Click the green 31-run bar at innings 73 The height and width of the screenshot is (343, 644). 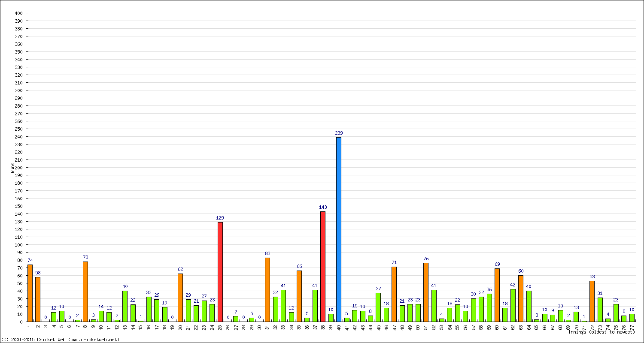click(x=600, y=310)
